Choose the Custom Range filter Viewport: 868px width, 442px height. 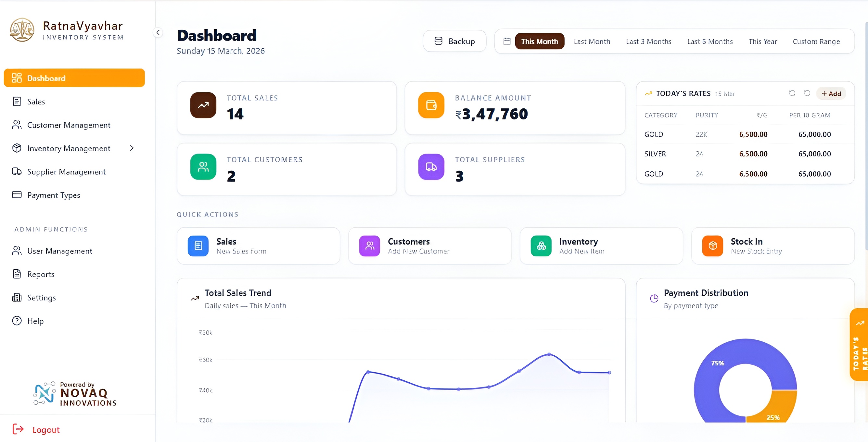coord(816,42)
